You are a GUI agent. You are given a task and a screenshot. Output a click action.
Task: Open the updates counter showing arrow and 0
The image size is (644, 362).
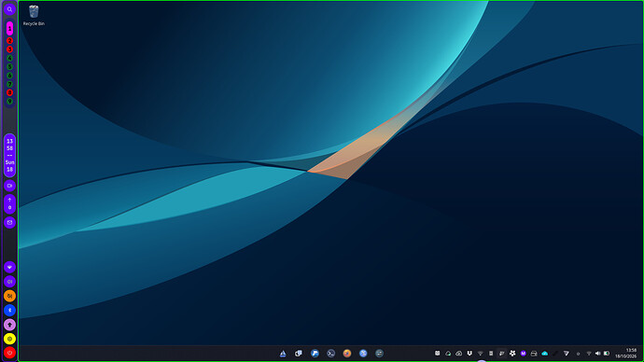pyautogui.click(x=9, y=204)
